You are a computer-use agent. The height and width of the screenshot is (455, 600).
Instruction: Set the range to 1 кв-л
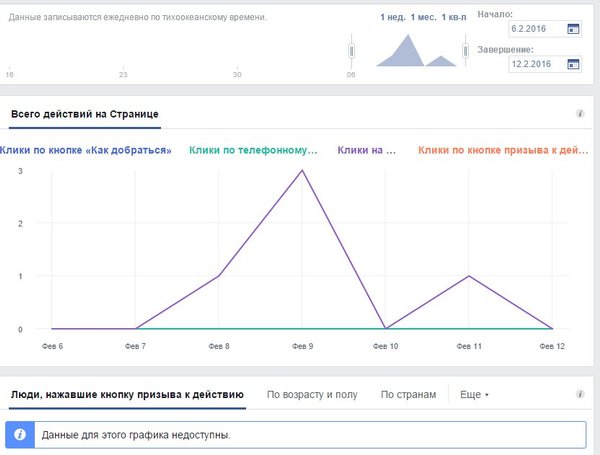coord(451,18)
